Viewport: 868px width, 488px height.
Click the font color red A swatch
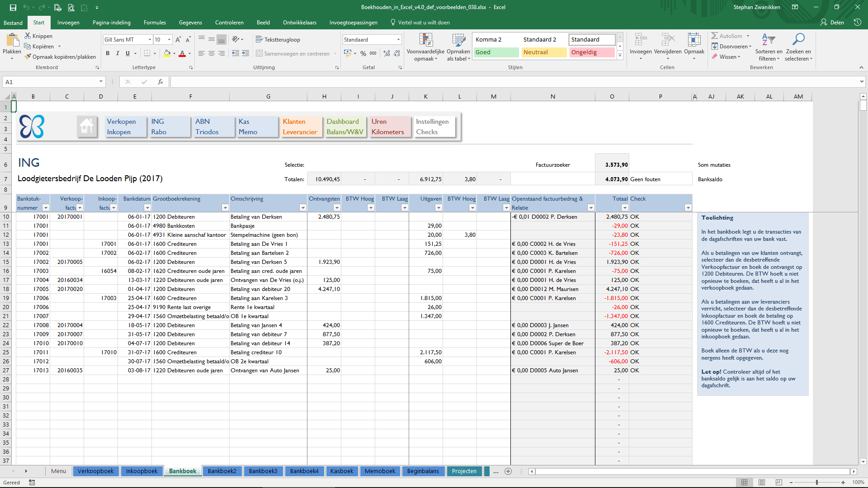pyautogui.click(x=182, y=53)
